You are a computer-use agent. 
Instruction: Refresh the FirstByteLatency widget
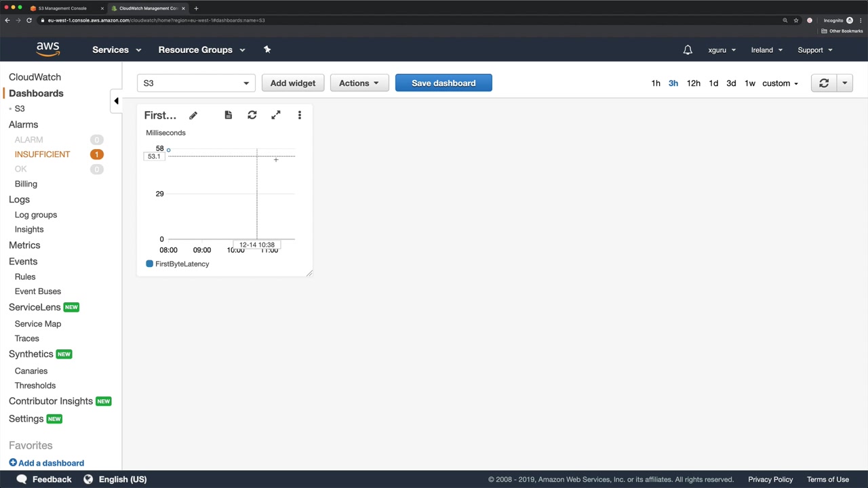[252, 115]
